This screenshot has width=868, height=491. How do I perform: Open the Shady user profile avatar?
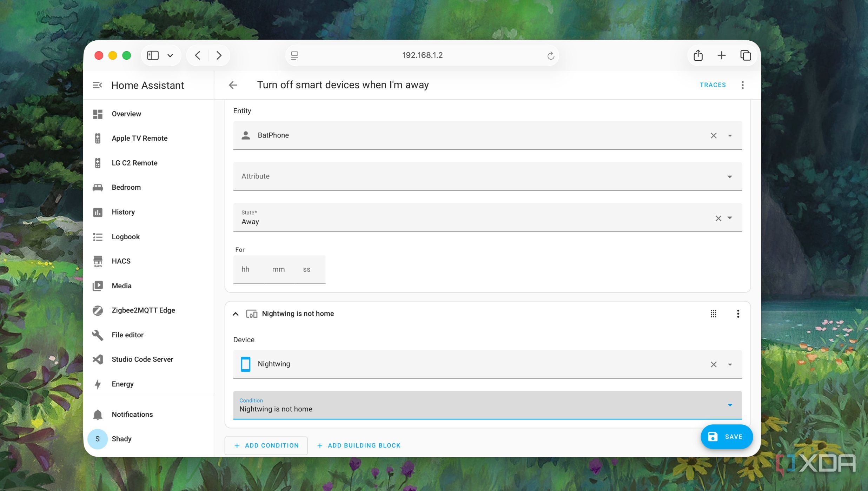click(x=97, y=439)
